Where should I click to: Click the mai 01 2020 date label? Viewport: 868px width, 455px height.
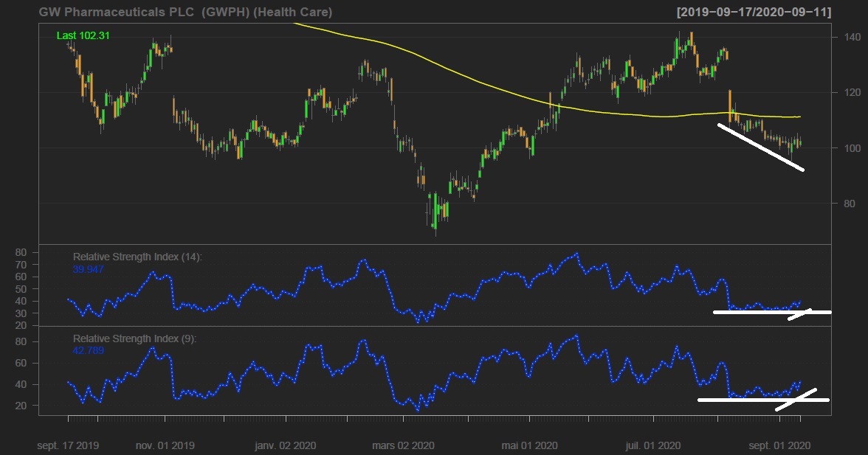529,445
